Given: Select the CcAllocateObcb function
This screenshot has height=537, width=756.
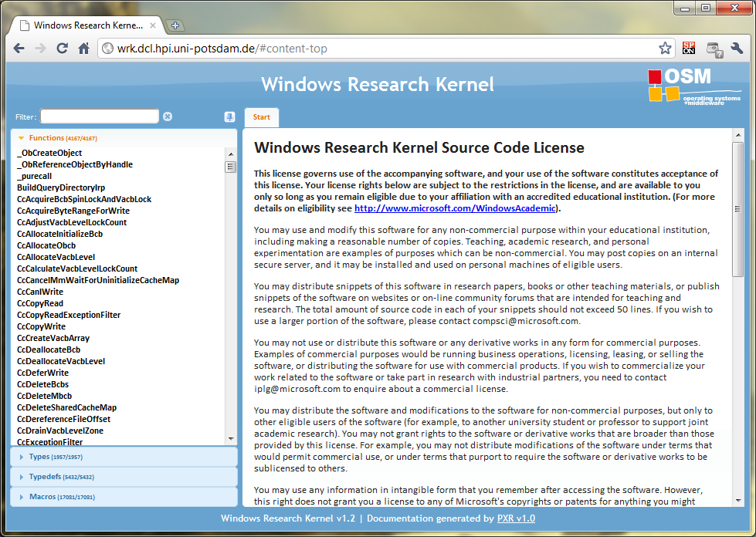Looking at the screenshot, I should 46,245.
